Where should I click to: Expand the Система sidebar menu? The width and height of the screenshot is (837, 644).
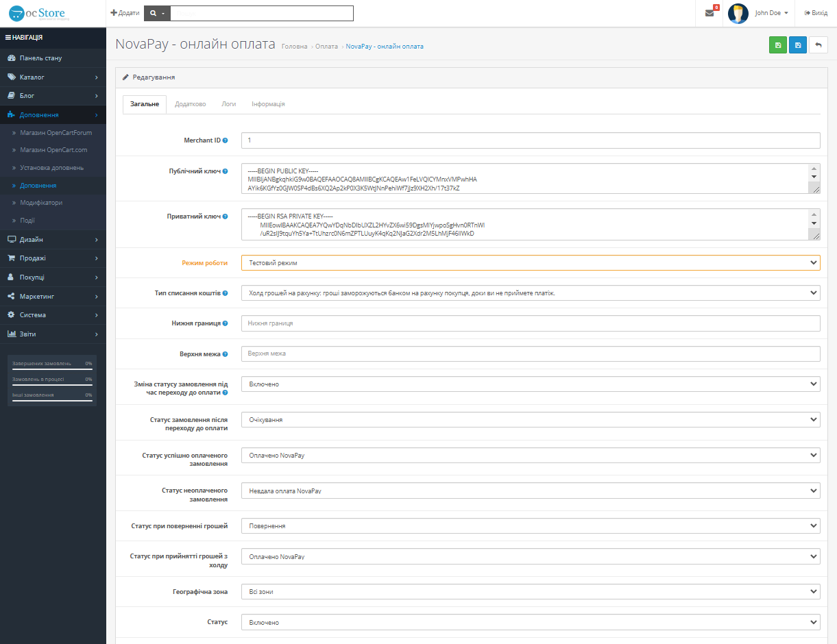pos(53,315)
